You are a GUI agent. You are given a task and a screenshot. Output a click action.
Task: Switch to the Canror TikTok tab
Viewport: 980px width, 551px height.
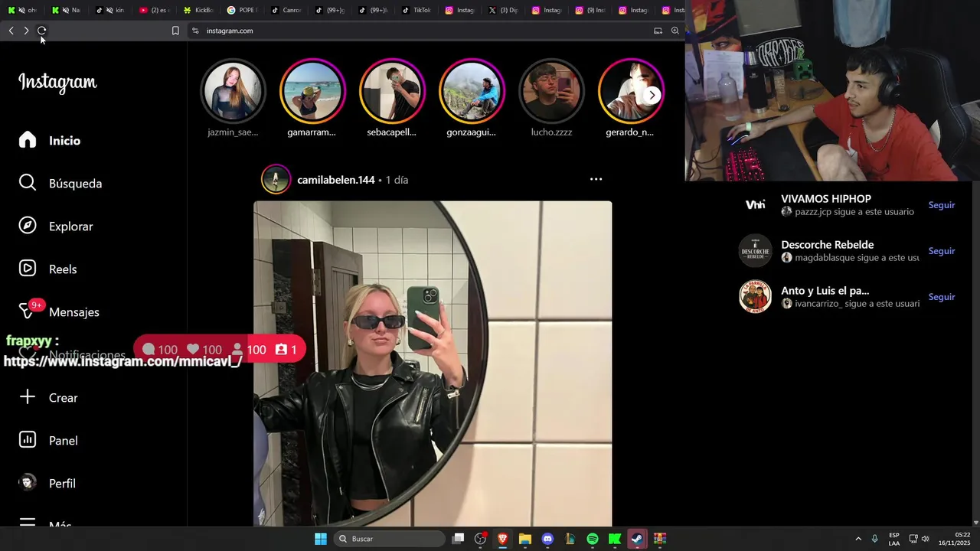point(286,10)
